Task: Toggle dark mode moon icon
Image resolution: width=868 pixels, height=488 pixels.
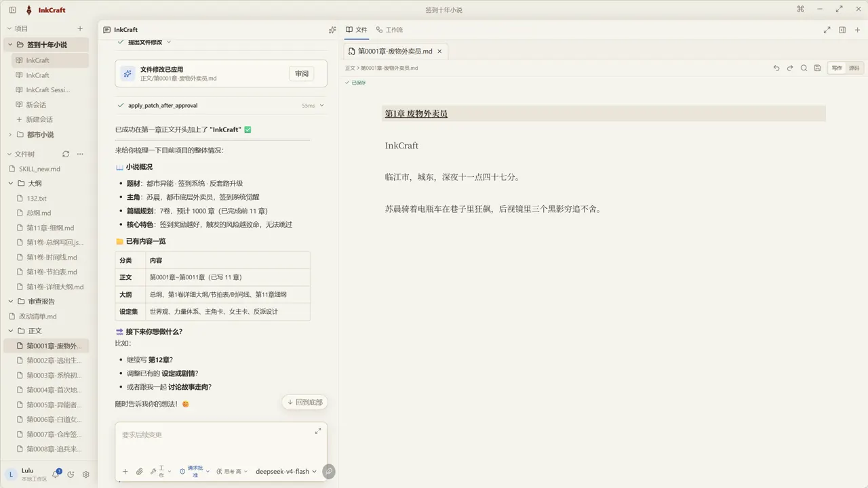Action: 71,474
